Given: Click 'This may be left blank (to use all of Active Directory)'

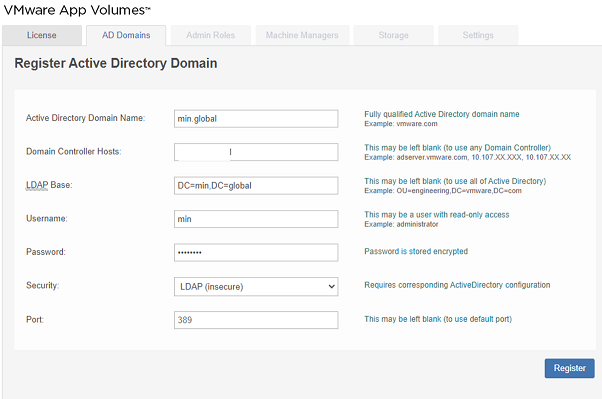Looking at the screenshot, I should (455, 181).
